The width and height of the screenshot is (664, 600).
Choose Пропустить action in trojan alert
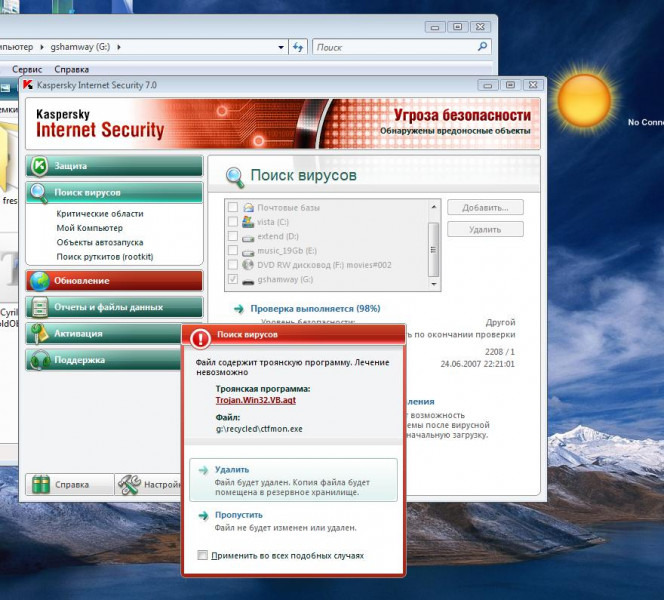coord(293,522)
